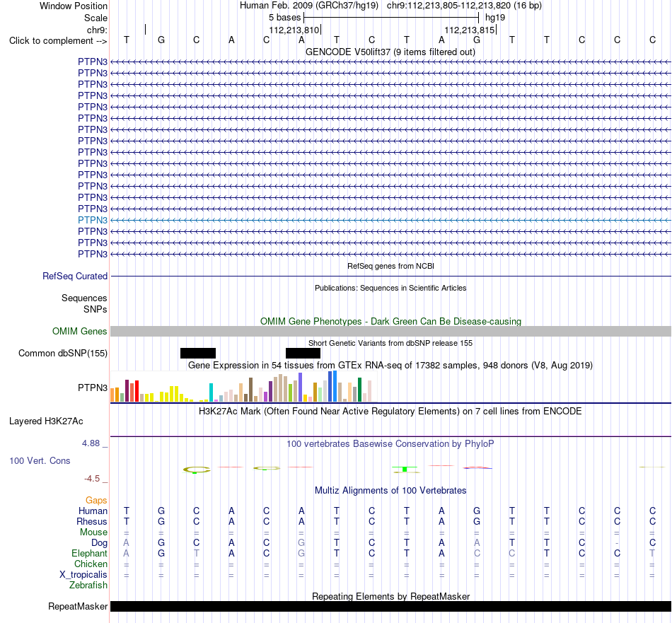Screen dimensions: 672x623
Task: Click the Chicken species alignment label
Action: [91, 564]
